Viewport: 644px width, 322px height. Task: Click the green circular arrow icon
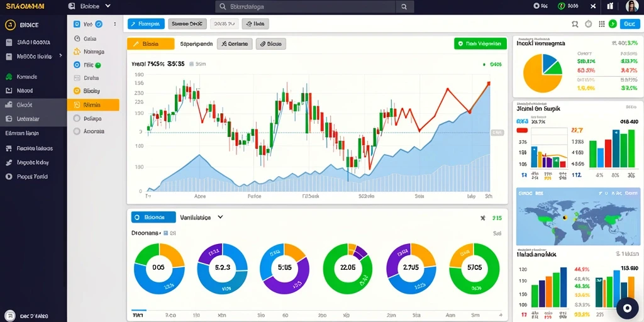(x=613, y=25)
